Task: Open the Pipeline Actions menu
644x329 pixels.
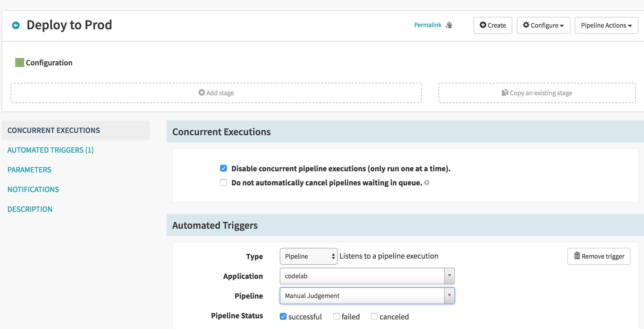Action: 606,25
